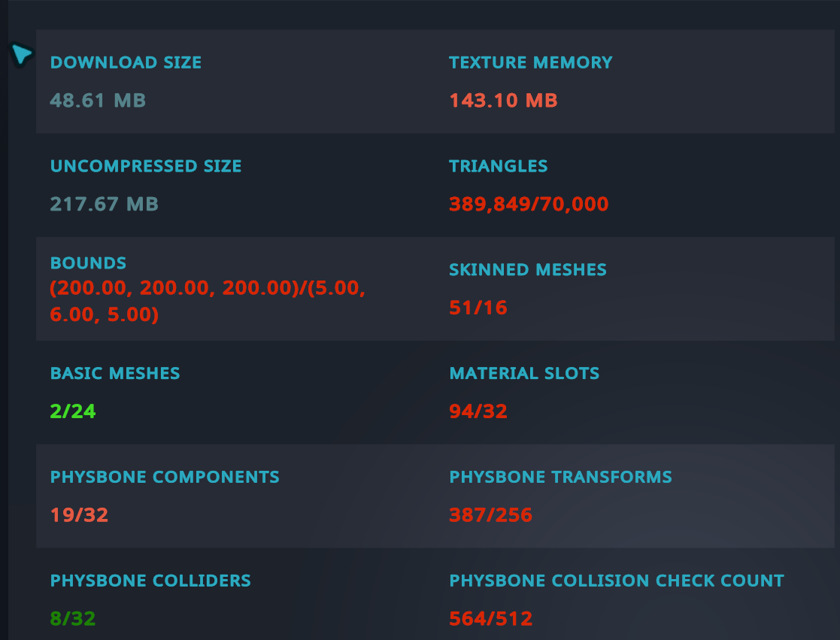The image size is (840, 640).
Task: Select the green 2/24 basic meshes value
Action: click(x=73, y=411)
